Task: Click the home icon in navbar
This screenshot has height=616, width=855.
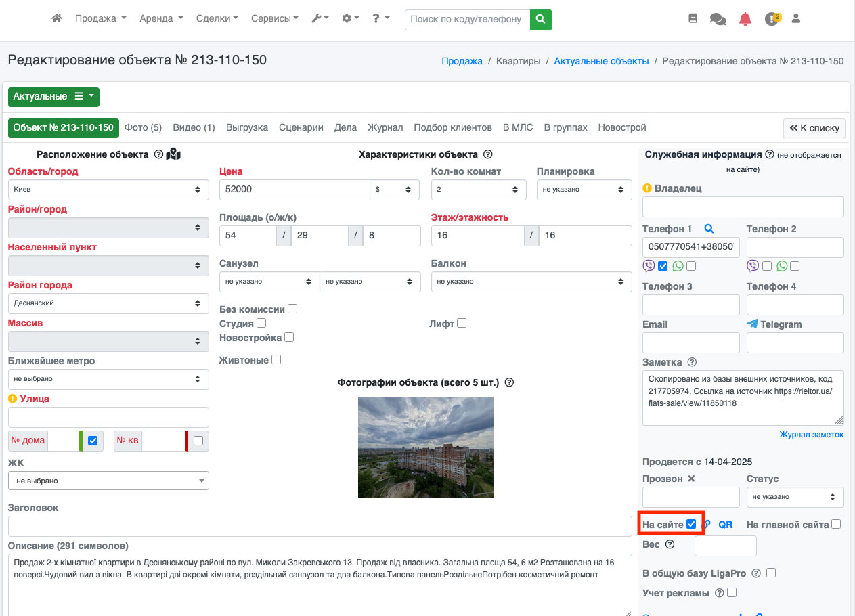Action: 57,19
